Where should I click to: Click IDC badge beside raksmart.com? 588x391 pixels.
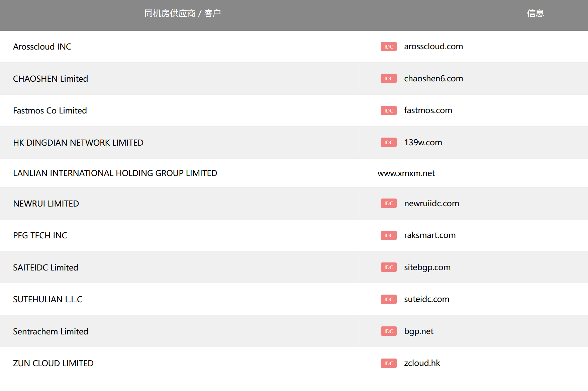389,235
